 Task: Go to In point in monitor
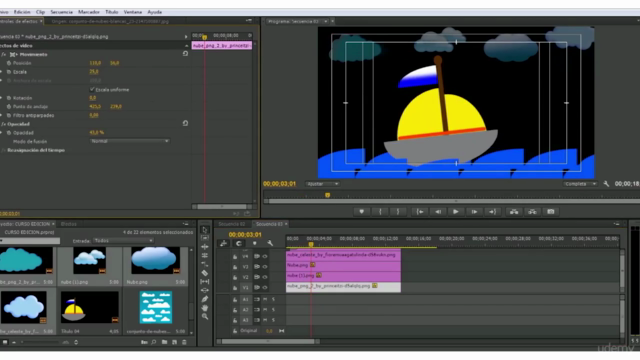(x=420, y=211)
